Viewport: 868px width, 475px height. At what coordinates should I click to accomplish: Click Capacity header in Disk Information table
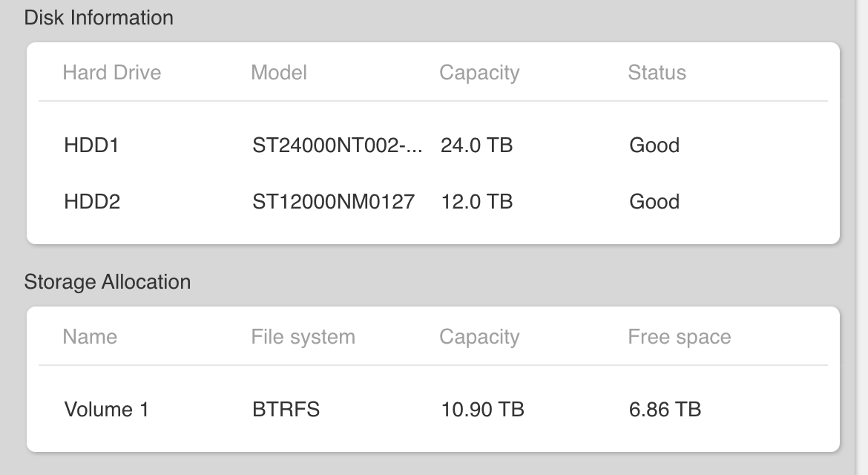(x=479, y=73)
